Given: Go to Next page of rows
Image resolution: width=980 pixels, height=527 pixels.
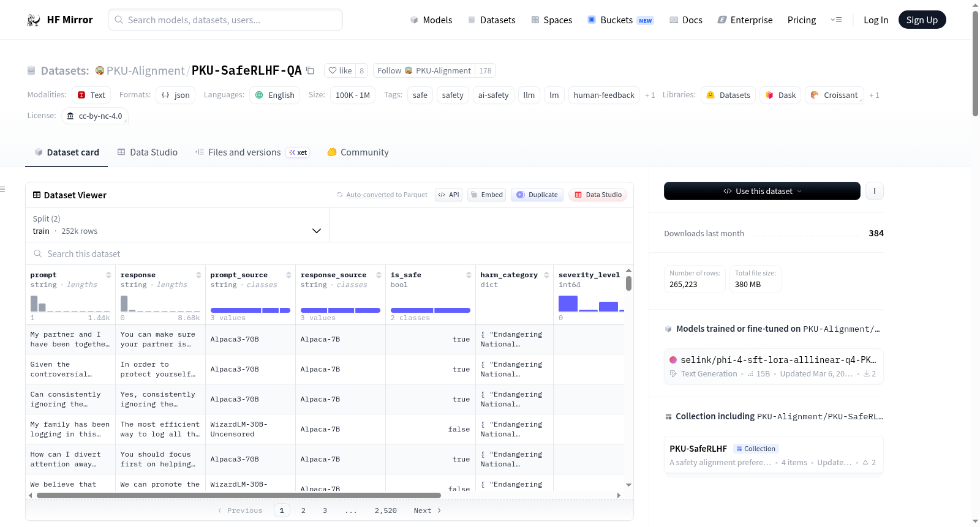Looking at the screenshot, I should (427, 510).
